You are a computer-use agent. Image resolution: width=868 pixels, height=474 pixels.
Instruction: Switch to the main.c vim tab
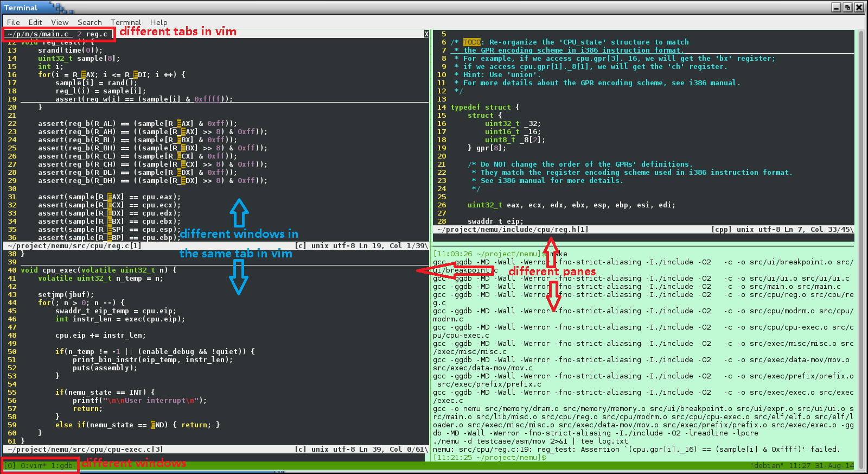coord(38,34)
